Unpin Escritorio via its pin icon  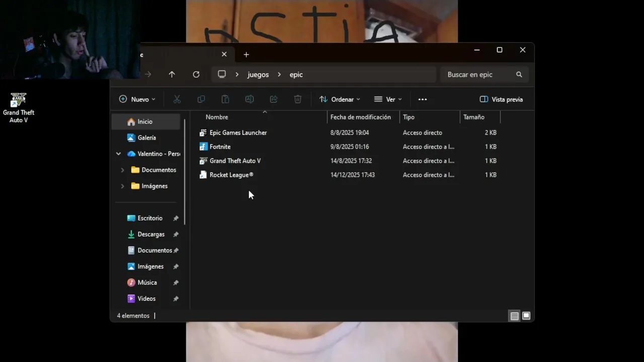point(176,218)
